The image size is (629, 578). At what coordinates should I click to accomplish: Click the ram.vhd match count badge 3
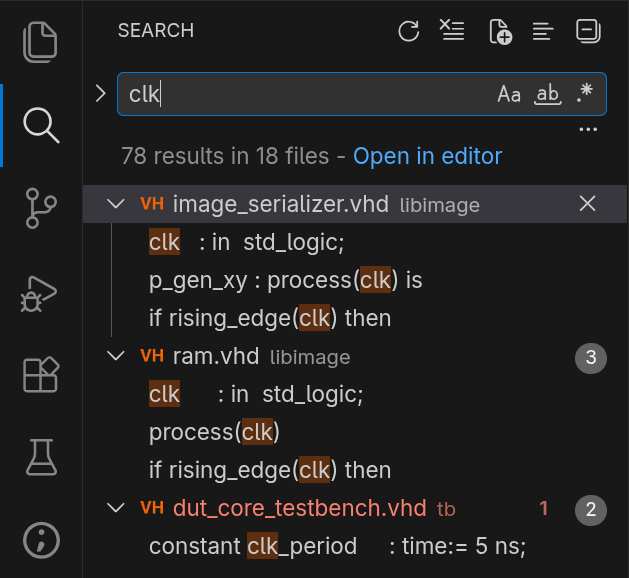click(590, 358)
